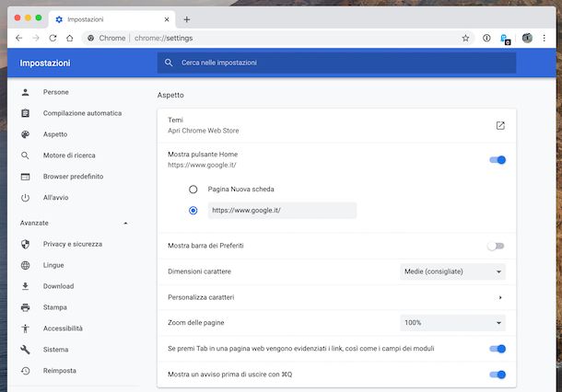Viewport: 562px width, 392px height.
Task: Click the Accessibilità figure icon
Action: tap(25, 329)
